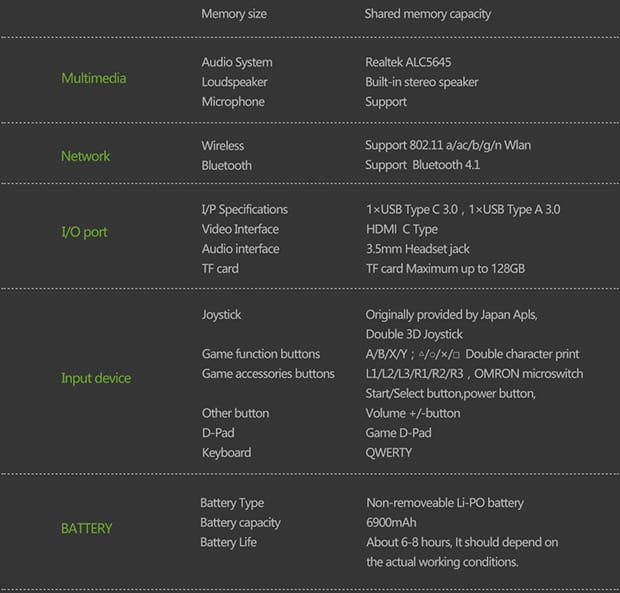Select the Shared memory capacity text

coord(427,14)
